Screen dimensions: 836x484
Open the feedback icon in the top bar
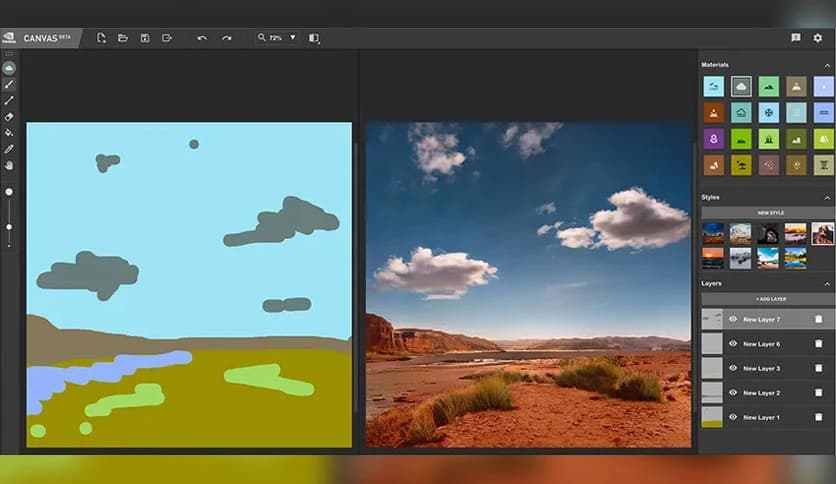click(796, 37)
